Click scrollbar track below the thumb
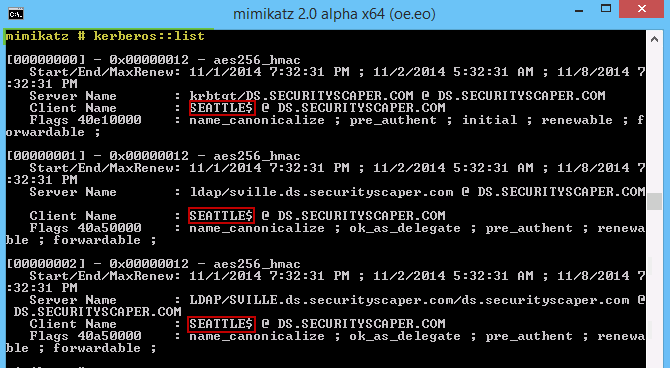 click(x=654, y=289)
